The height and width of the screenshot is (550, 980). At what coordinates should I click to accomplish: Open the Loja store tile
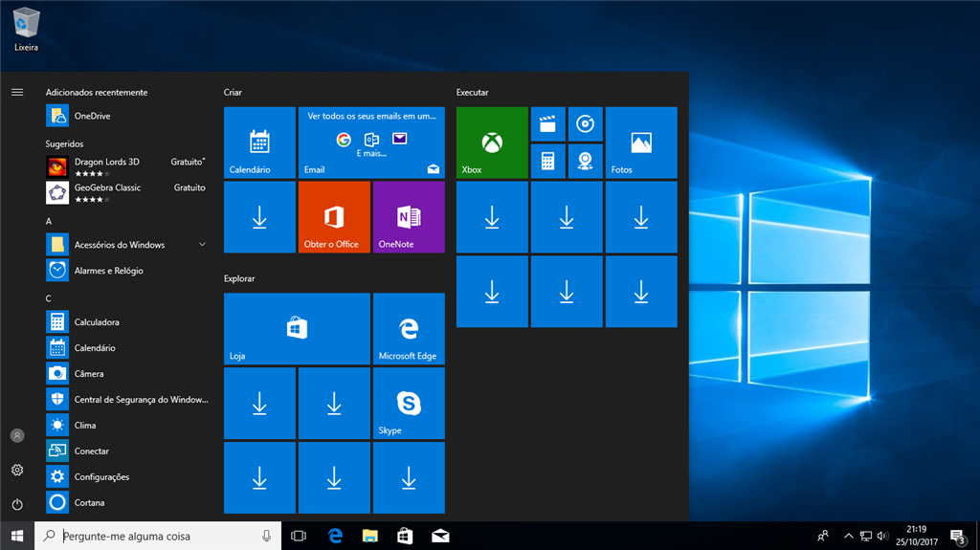[297, 329]
